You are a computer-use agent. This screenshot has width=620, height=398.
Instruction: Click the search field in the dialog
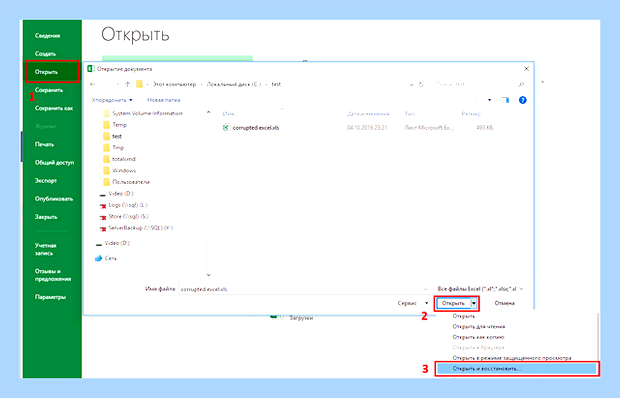[474, 84]
